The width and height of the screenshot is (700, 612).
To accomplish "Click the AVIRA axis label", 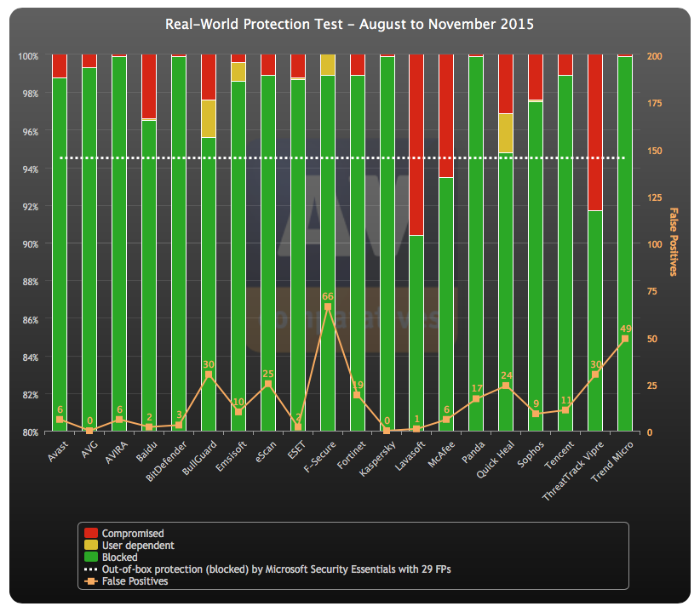I will [117, 452].
